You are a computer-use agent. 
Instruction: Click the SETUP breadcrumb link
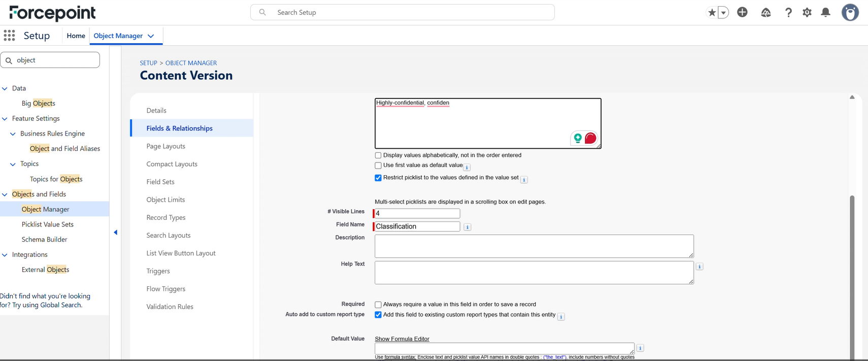[149, 63]
